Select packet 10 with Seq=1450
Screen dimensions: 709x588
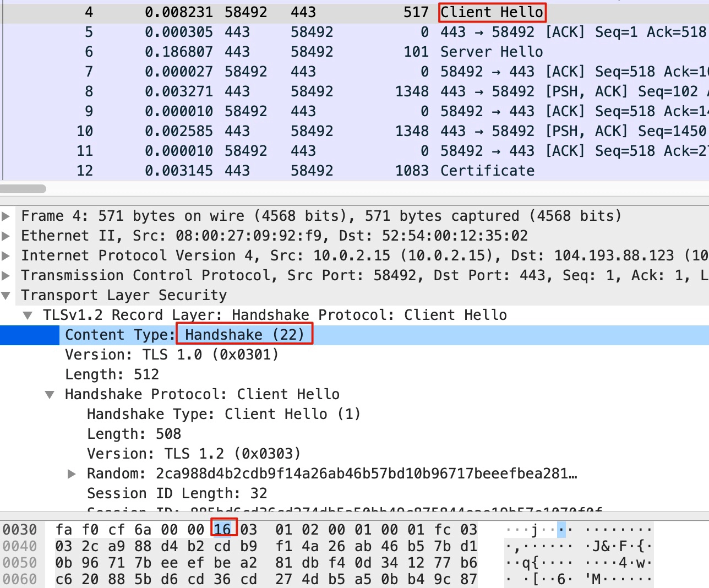point(354,131)
